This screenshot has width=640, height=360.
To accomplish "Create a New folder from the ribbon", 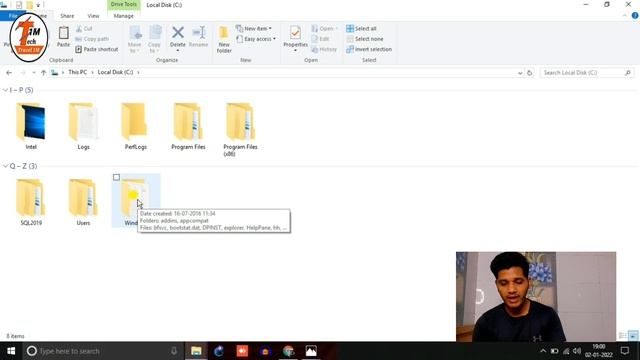I will (224, 39).
